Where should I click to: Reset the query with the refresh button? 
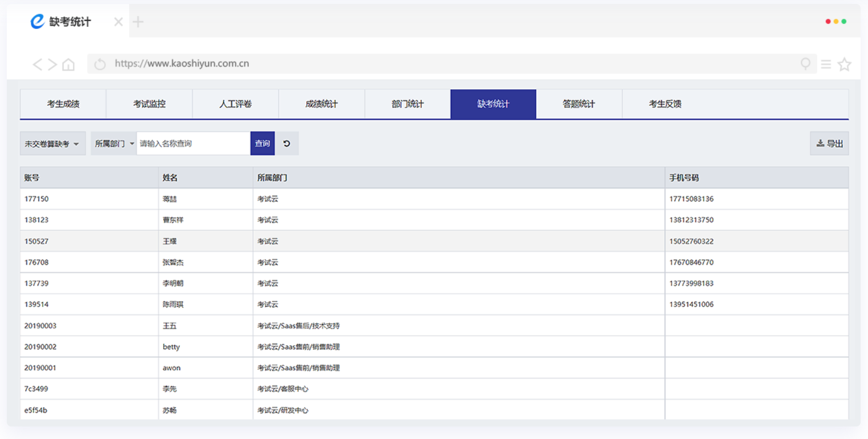pyautogui.click(x=287, y=143)
